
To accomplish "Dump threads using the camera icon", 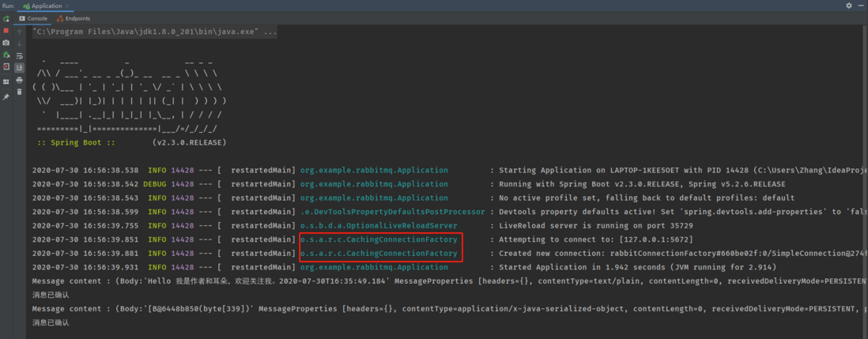I will [6, 43].
